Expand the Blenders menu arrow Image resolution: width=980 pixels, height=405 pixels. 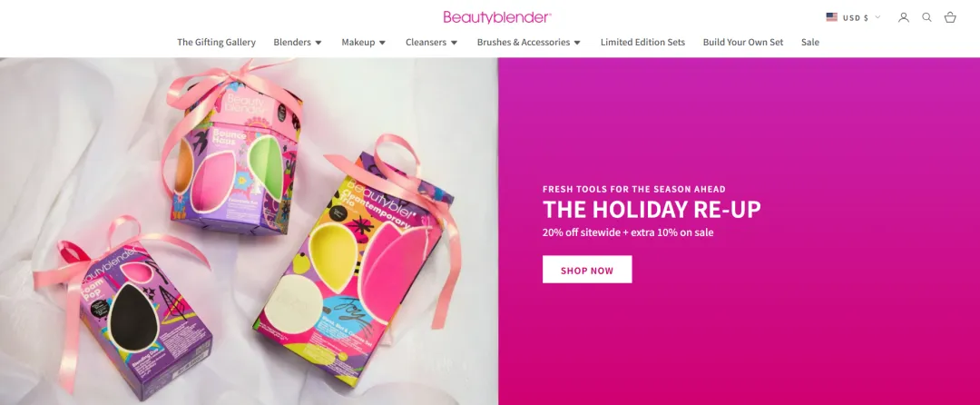tap(318, 43)
